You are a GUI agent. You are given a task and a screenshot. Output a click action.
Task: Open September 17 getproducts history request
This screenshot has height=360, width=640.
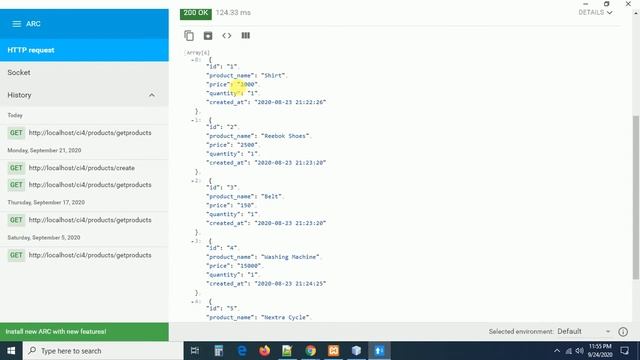(84, 220)
